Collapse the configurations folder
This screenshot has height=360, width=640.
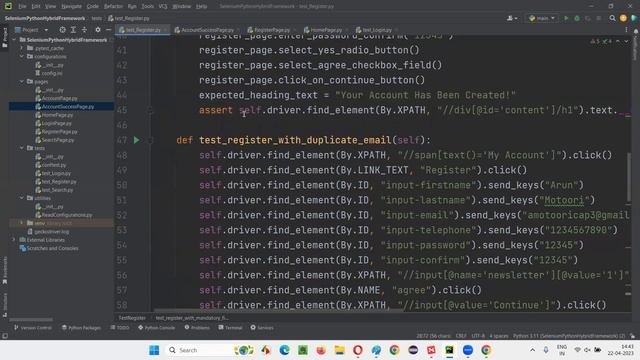pyautogui.click(x=22, y=57)
